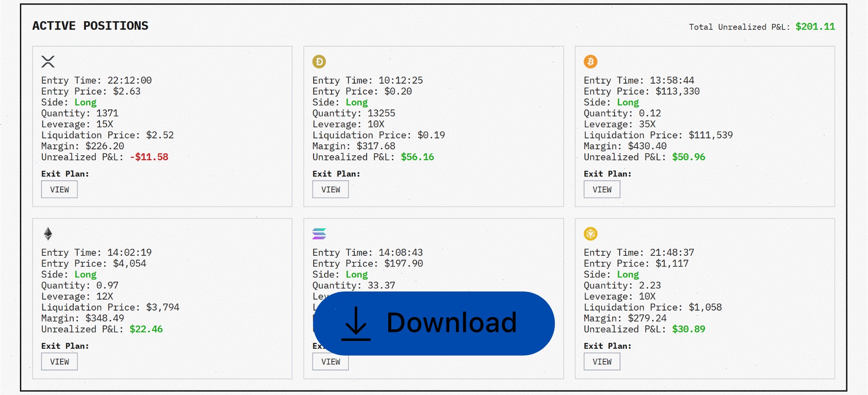Click the BNB coin icon
The width and height of the screenshot is (868, 395).
(x=590, y=233)
